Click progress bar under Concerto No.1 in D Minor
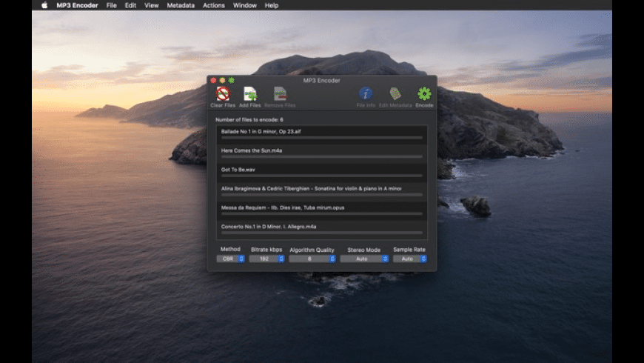The height and width of the screenshot is (363, 644). pos(322,233)
